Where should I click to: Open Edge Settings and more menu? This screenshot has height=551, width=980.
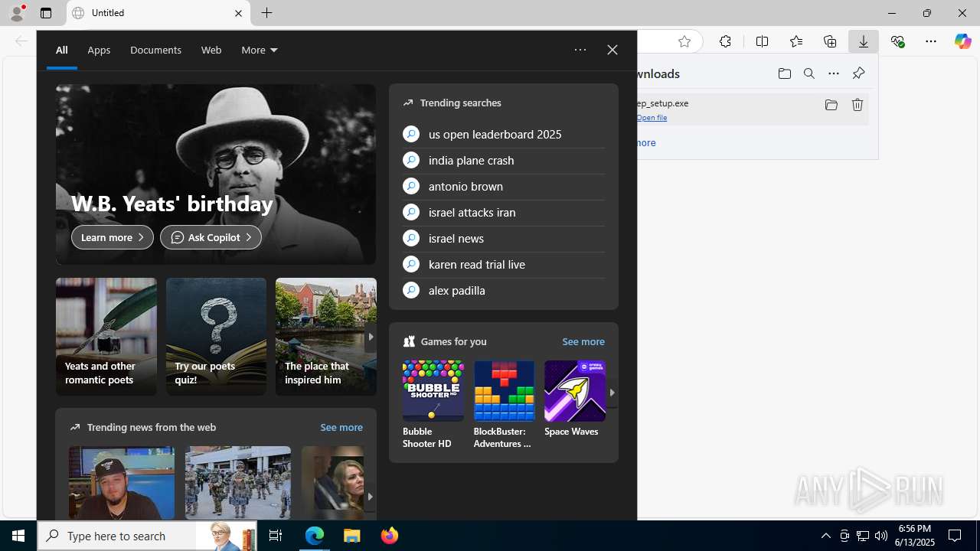coord(931,41)
